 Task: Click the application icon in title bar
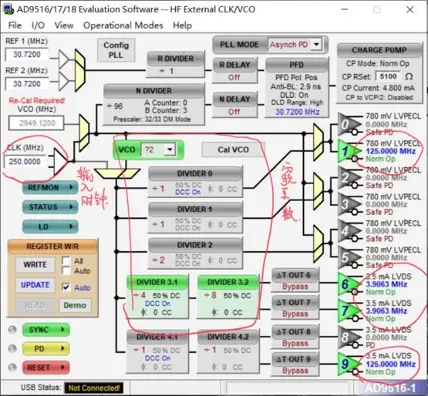pos(9,9)
